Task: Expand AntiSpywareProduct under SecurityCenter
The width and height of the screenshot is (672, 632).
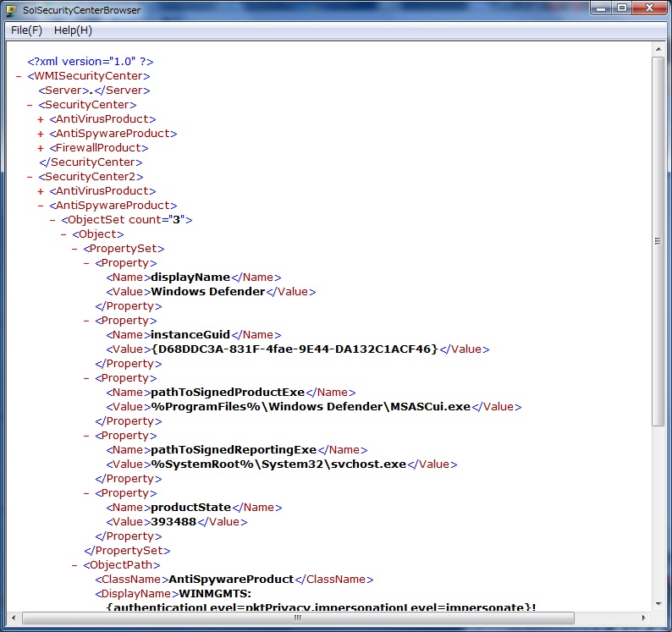Action: 41,134
